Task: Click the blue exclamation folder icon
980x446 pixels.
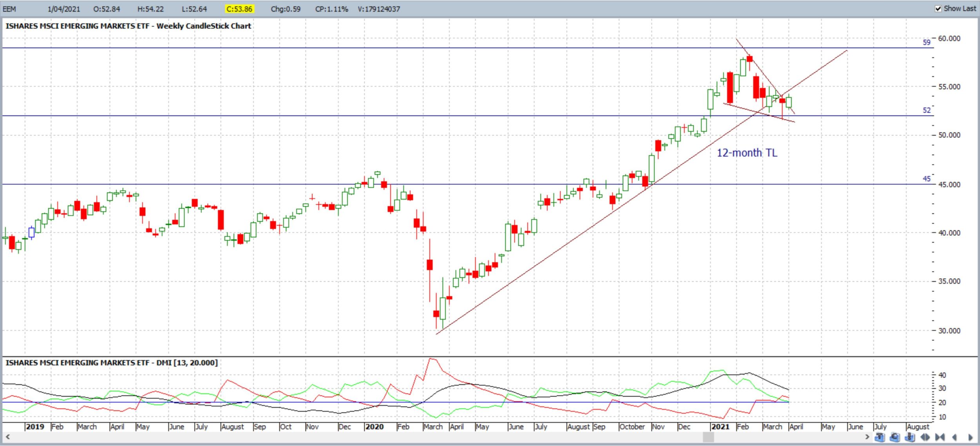Action: click(909, 437)
